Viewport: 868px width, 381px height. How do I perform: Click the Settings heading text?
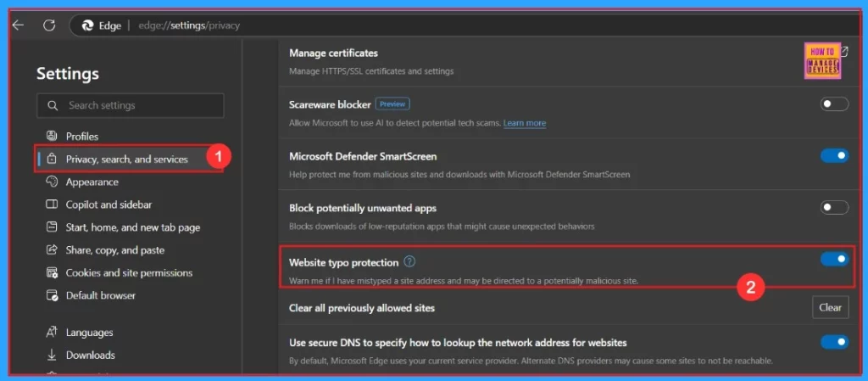(x=68, y=74)
